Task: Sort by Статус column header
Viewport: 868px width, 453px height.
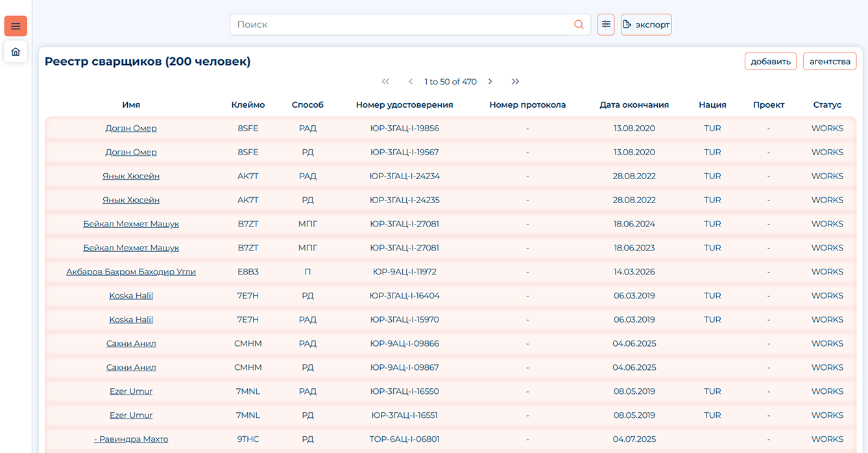Action: 827,104
